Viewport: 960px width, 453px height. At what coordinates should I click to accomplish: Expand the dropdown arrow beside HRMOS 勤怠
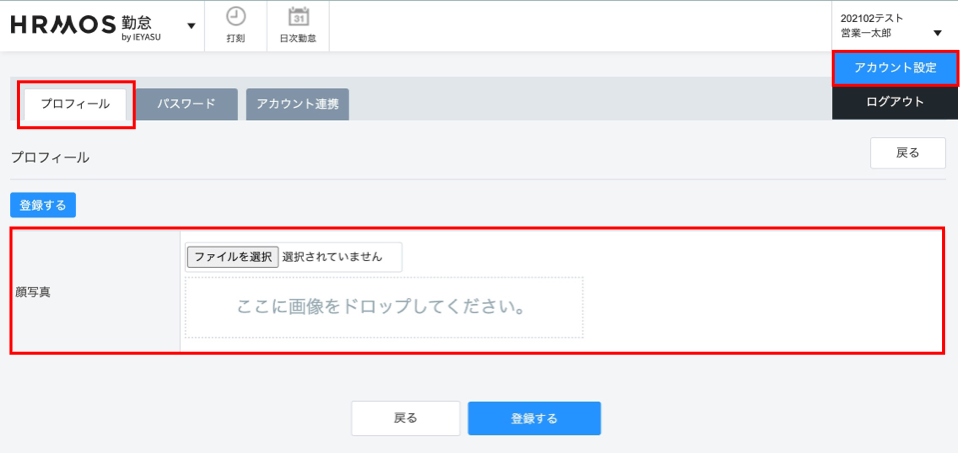191,26
